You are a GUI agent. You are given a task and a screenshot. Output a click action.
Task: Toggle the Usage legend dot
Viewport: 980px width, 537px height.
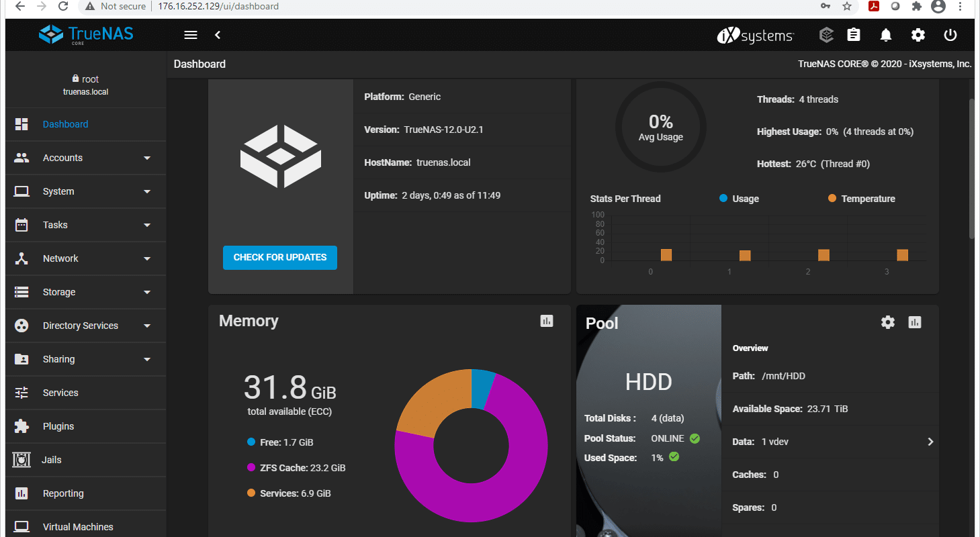pos(723,199)
